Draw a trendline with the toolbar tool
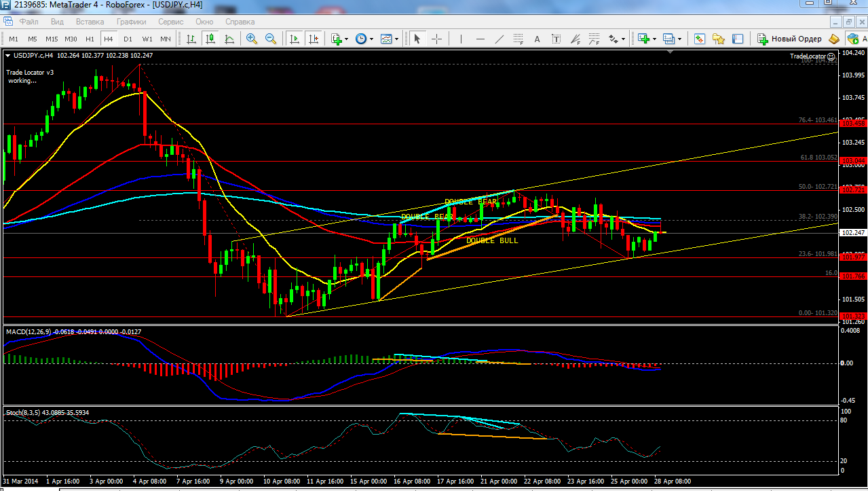 pyautogui.click(x=499, y=39)
